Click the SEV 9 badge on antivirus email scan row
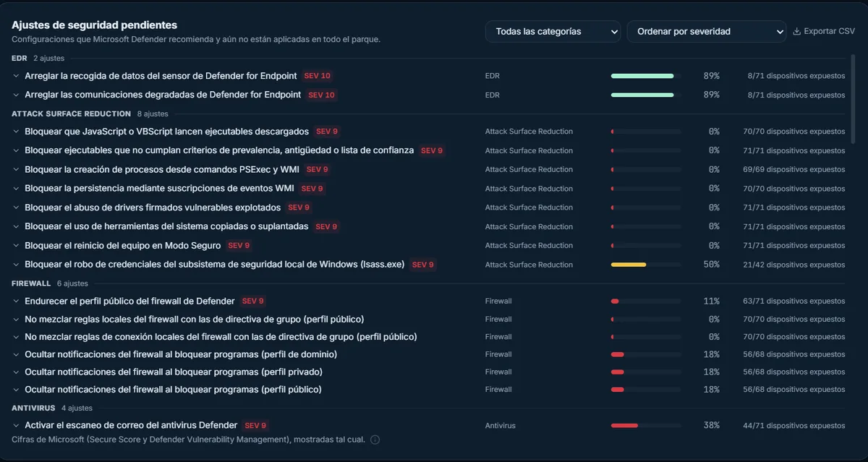The height and width of the screenshot is (462, 868). [255, 426]
